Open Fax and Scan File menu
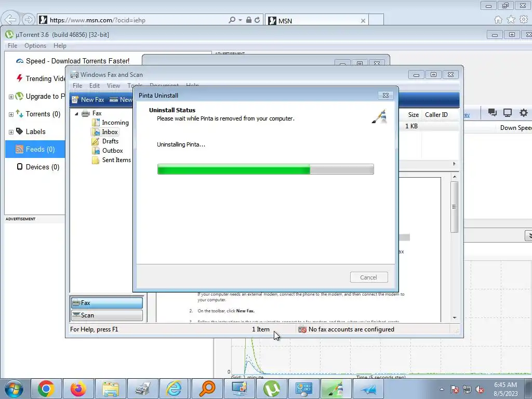Image resolution: width=532 pixels, height=399 pixels. click(77, 86)
